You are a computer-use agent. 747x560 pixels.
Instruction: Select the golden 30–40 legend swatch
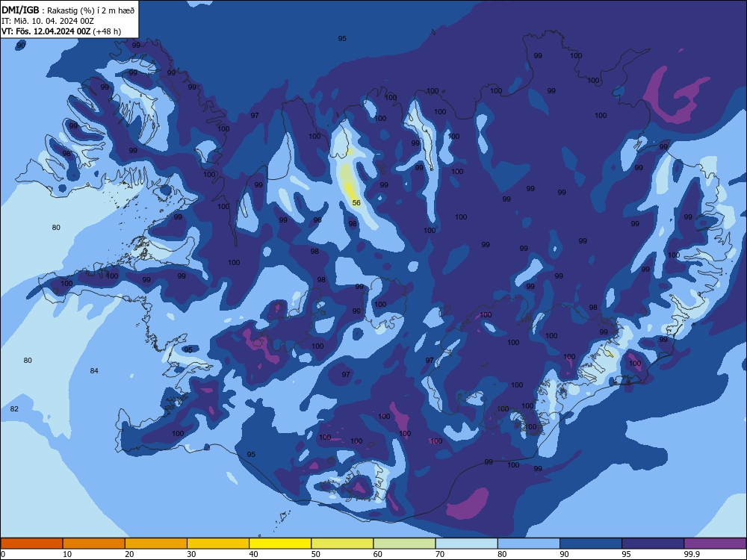[x=218, y=544]
